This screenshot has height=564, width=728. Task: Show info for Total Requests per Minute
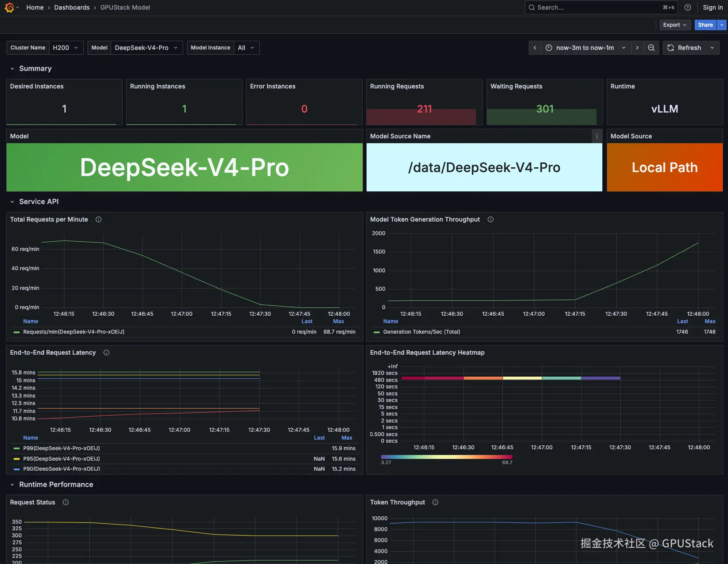[x=99, y=219]
